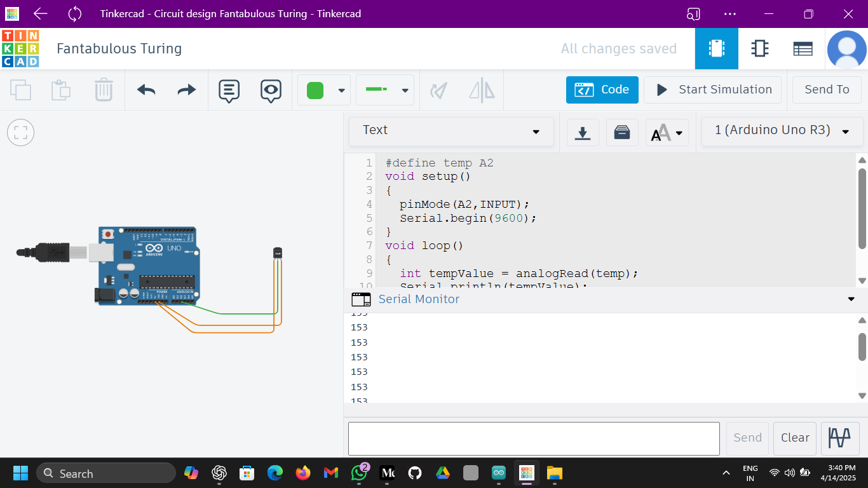Open Schematic view icon

759,48
